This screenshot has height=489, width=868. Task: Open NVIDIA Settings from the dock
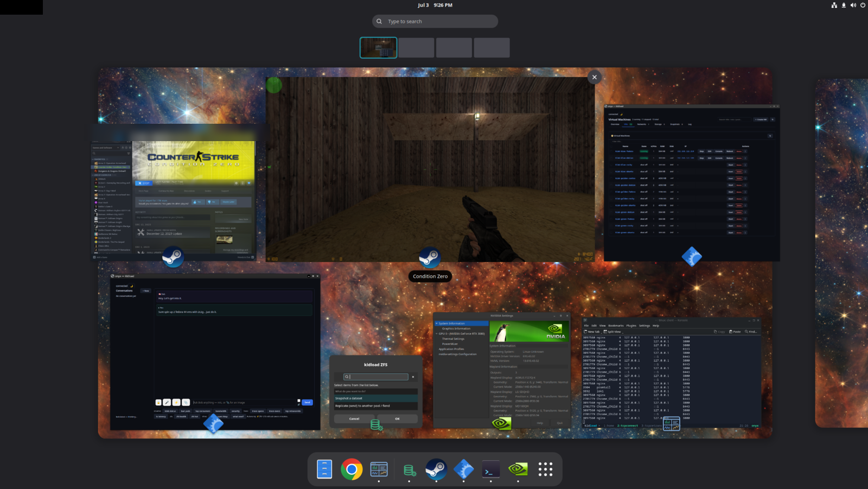pyautogui.click(x=518, y=469)
